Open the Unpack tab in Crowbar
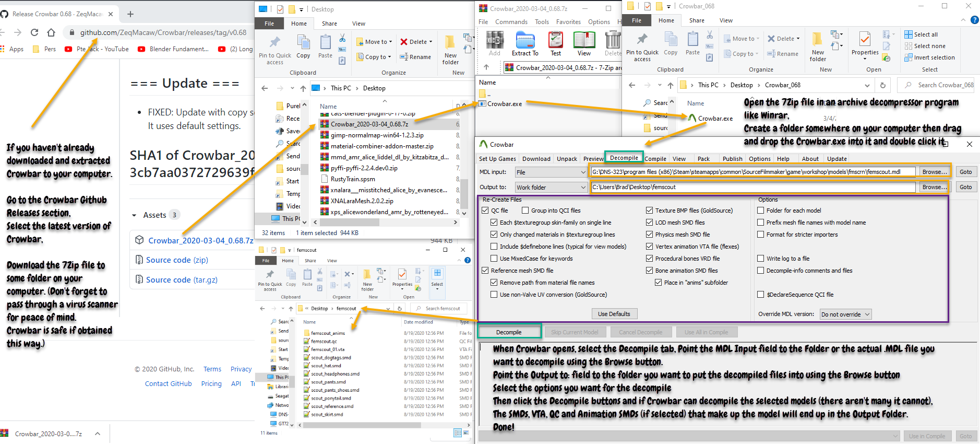980x444 pixels. [x=567, y=159]
